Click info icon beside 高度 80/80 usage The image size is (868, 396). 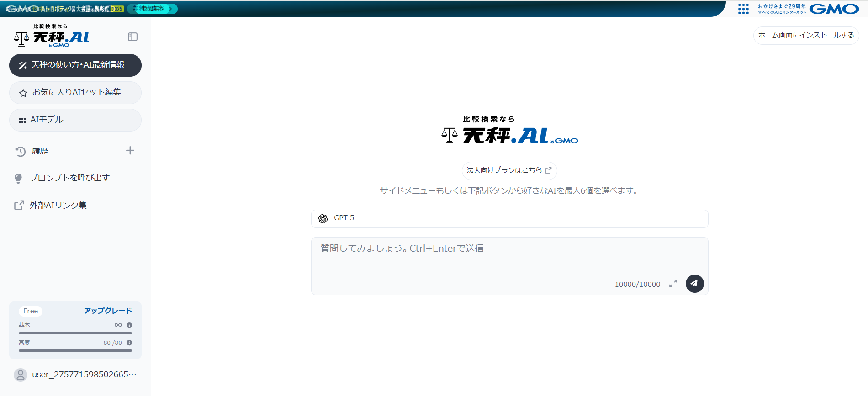click(x=129, y=343)
